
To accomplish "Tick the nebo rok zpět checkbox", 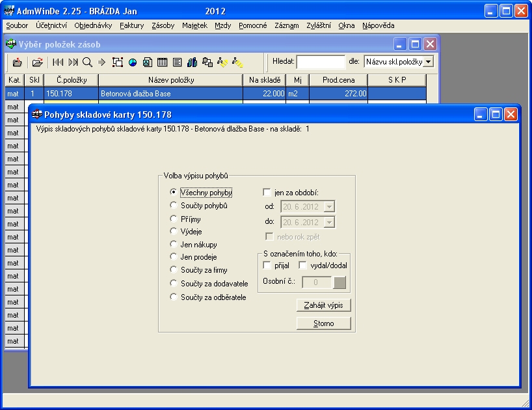I will 269,237.
